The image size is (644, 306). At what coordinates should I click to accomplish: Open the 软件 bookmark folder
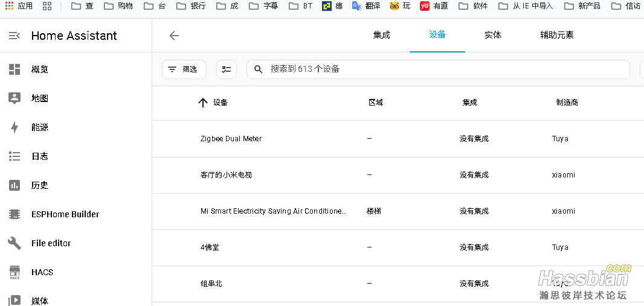(473, 6)
